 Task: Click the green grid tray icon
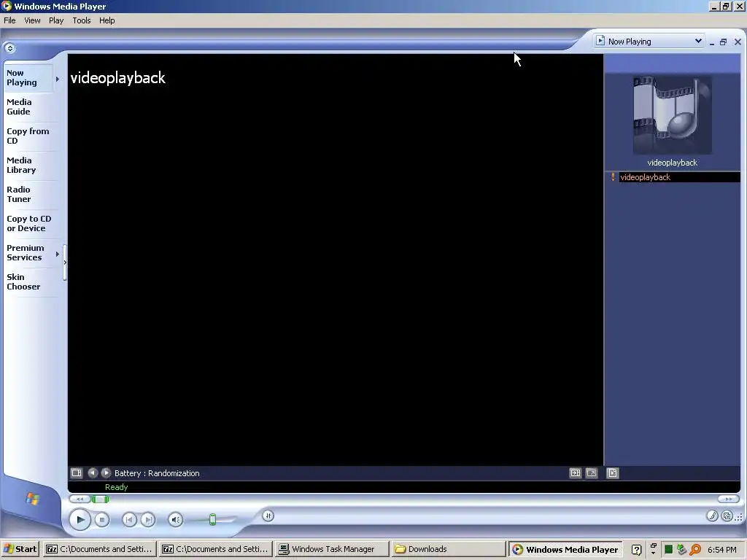(668, 550)
